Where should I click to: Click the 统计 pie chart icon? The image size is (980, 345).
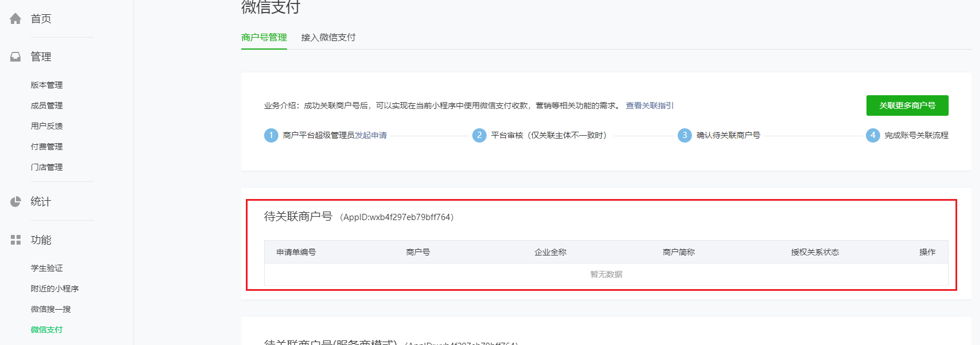click(x=15, y=201)
